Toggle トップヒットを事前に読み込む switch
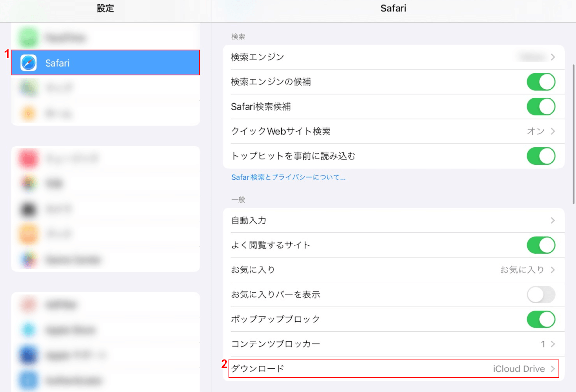The height and width of the screenshot is (392, 576). click(x=541, y=156)
